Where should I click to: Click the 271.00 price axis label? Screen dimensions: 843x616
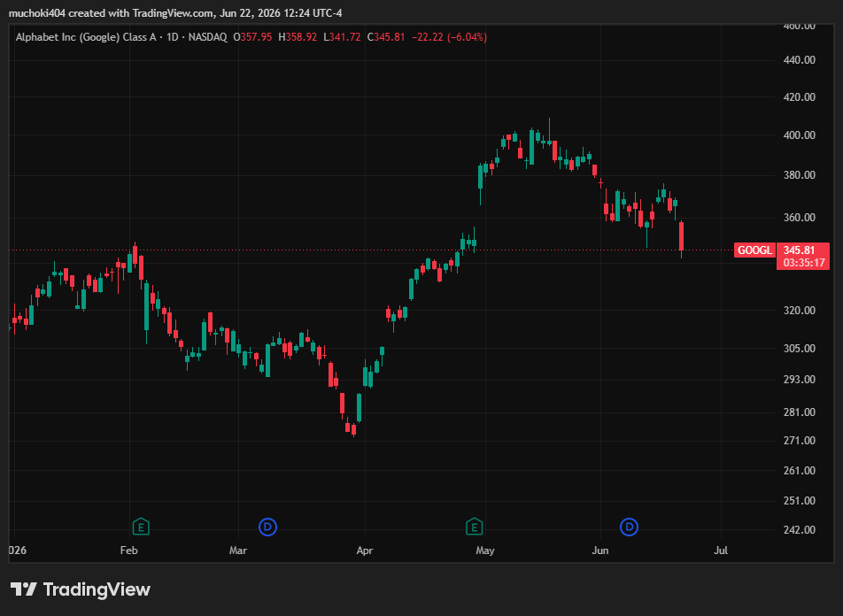[800, 440]
